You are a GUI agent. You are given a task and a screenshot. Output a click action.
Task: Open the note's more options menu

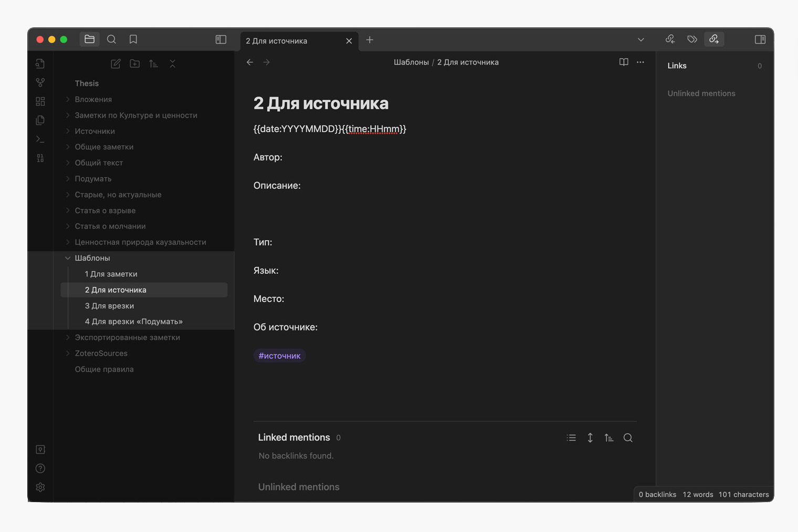pos(640,62)
